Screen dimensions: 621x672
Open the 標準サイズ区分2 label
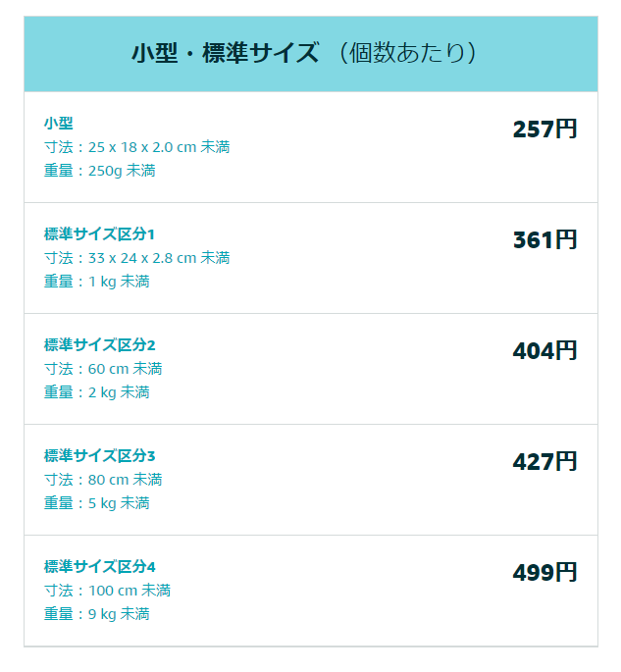(x=99, y=345)
